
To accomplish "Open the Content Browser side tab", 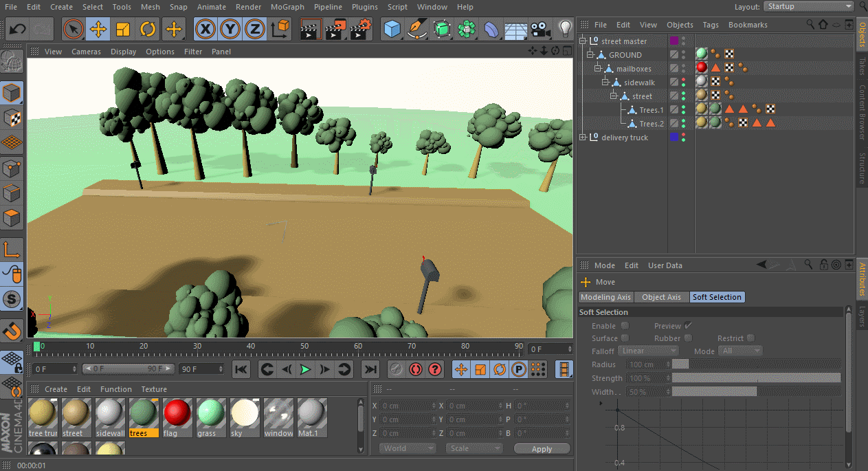I will click(862, 113).
